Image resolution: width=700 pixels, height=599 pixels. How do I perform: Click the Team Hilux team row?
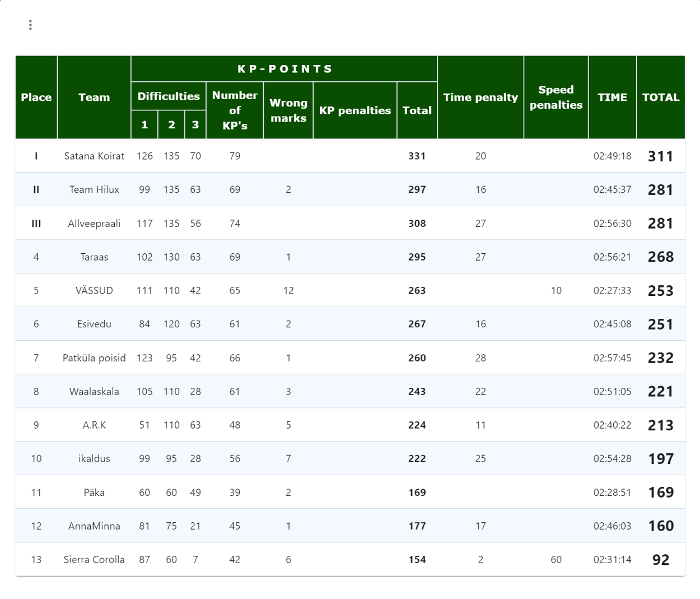94,189
